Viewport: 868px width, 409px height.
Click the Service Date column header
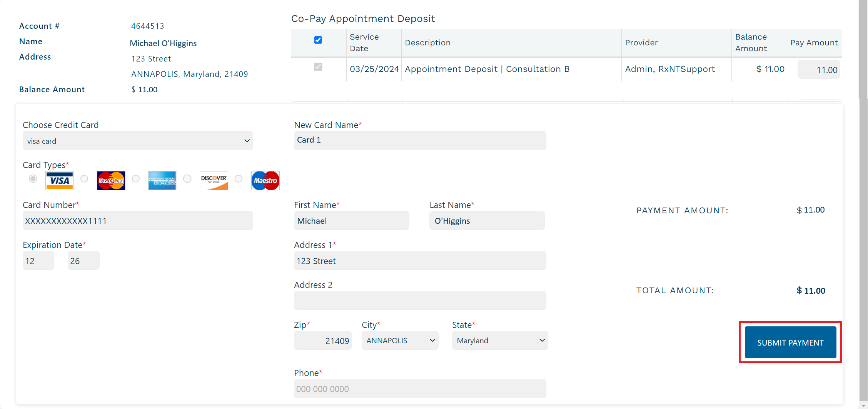click(x=374, y=43)
